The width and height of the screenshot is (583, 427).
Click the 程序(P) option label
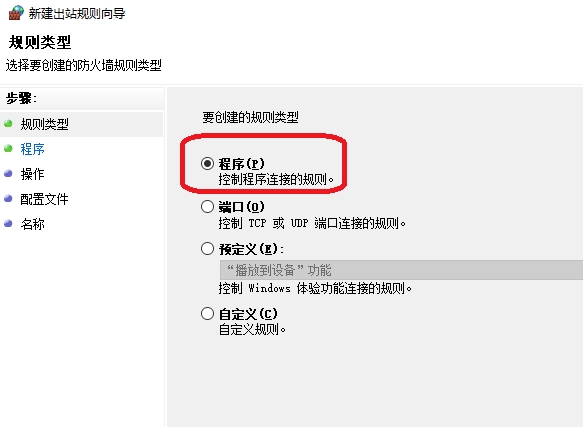pos(241,164)
